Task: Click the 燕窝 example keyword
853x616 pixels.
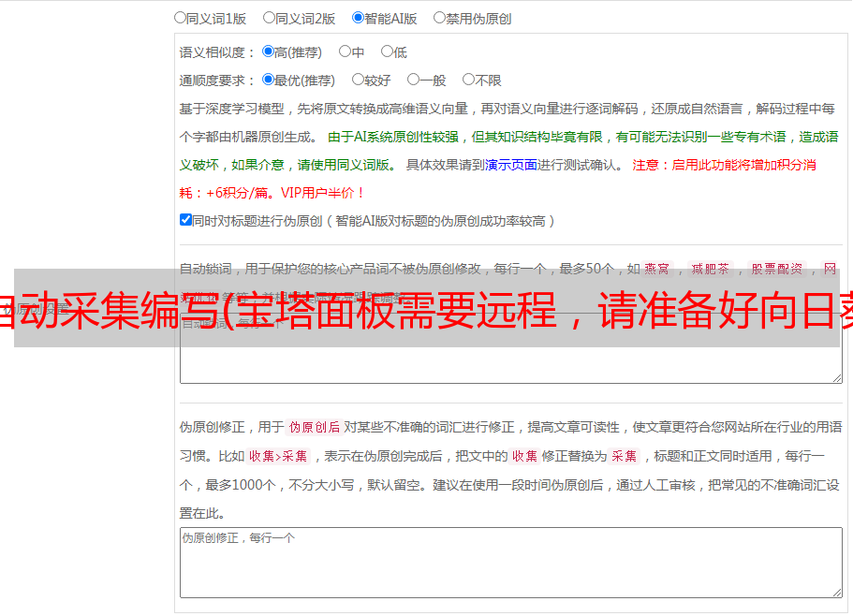Action: (657, 269)
